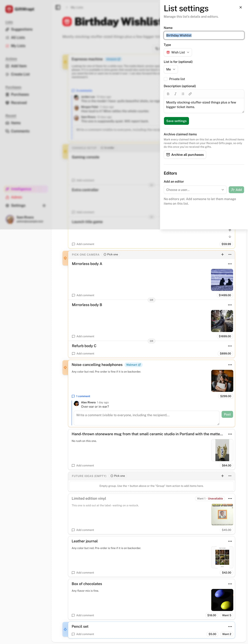Open the Pick One Camera group options menu
Viewport: 248px width, 644px height.
tap(230, 255)
